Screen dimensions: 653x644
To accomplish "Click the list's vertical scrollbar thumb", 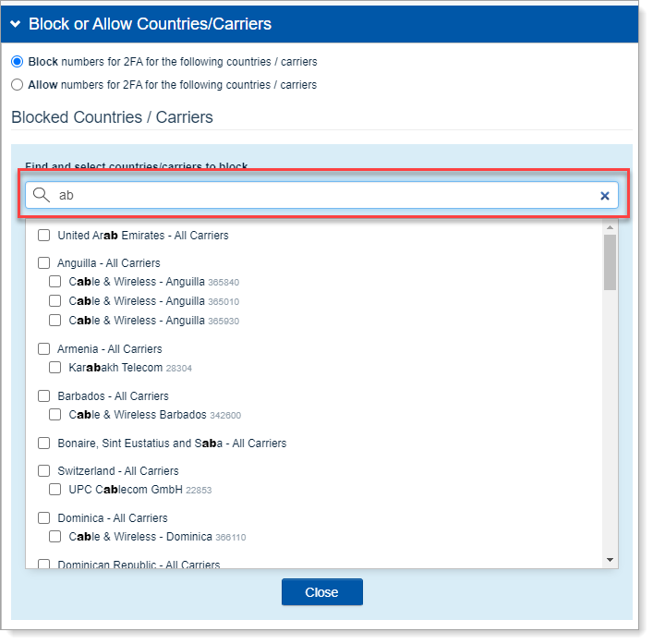I will coord(610,262).
